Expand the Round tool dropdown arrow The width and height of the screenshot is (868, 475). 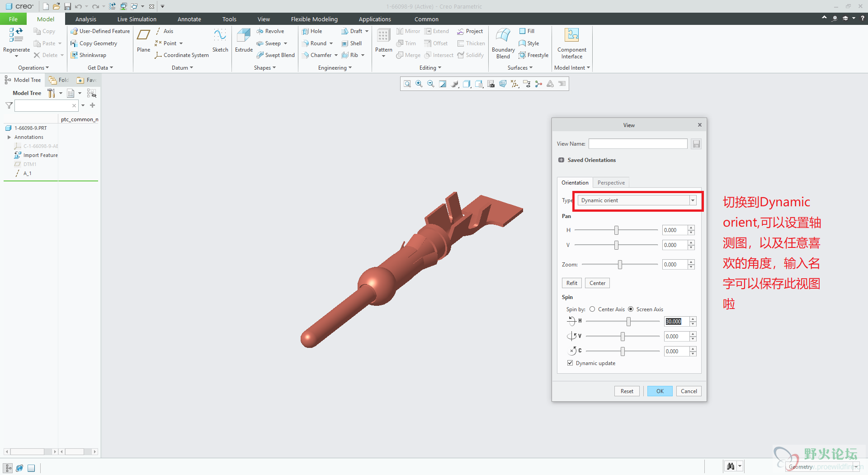(331, 43)
